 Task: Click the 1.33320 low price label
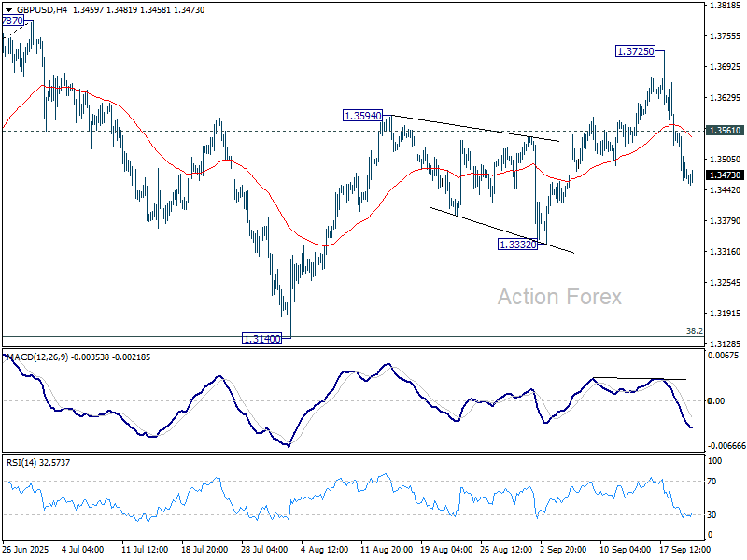[x=516, y=245]
